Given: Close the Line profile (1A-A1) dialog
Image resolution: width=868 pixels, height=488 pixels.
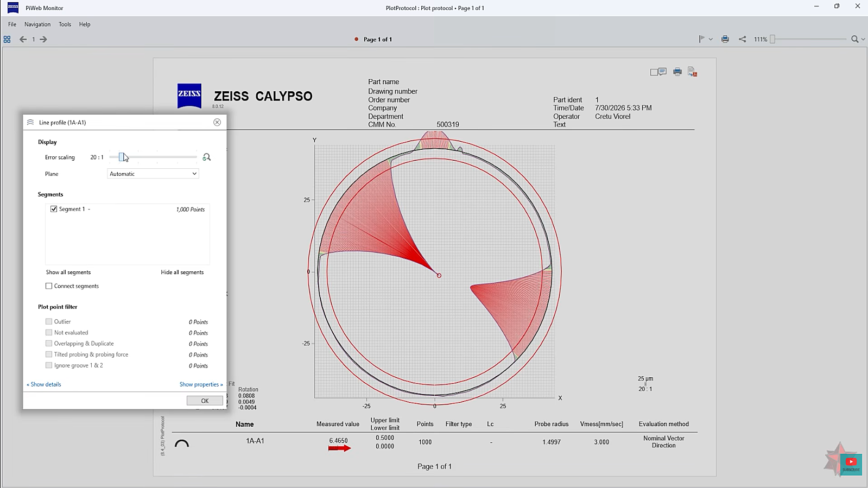Looking at the screenshot, I should pos(217,122).
